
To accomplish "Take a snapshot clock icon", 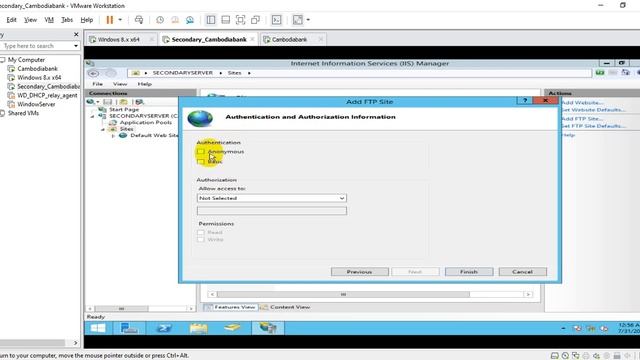I will point(160,20).
